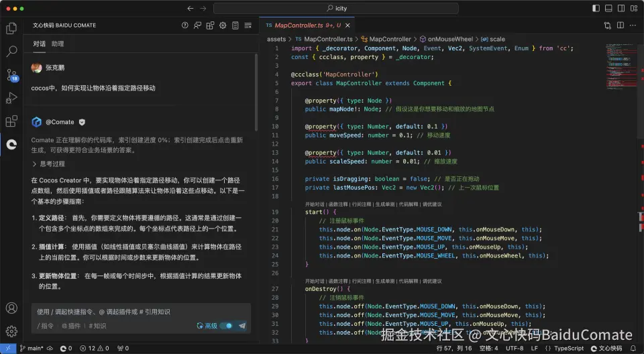
Task: Click the code minimap
Action: click(x=621, y=66)
